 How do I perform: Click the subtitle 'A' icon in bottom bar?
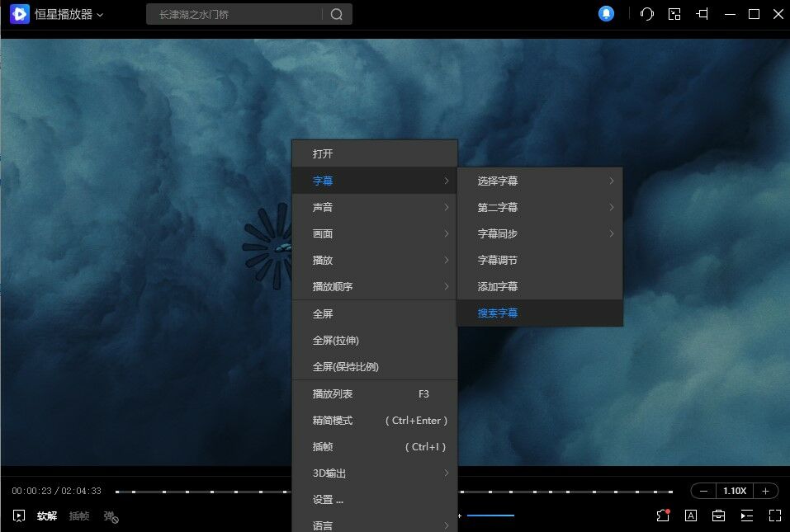pos(691,516)
